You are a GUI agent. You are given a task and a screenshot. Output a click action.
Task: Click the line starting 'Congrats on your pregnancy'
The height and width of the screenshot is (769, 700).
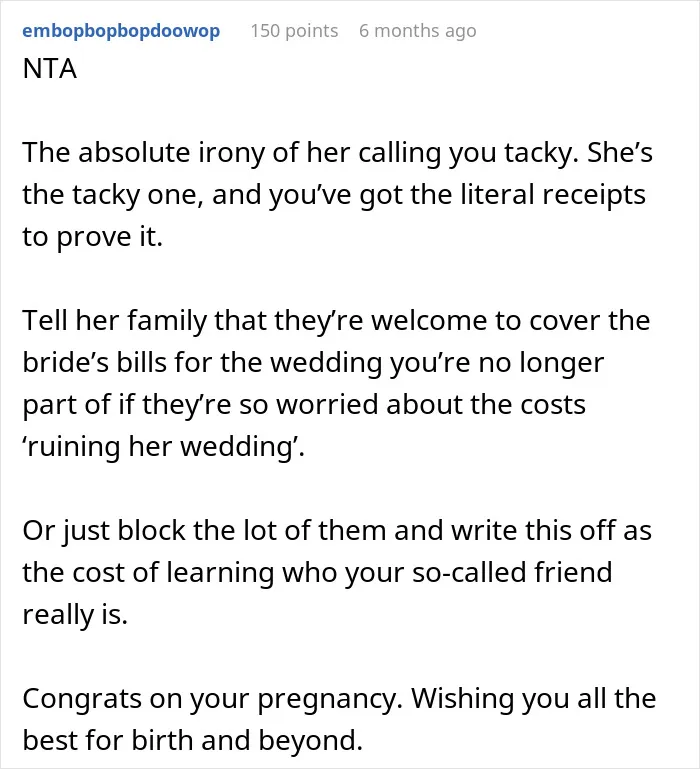pos(339,698)
